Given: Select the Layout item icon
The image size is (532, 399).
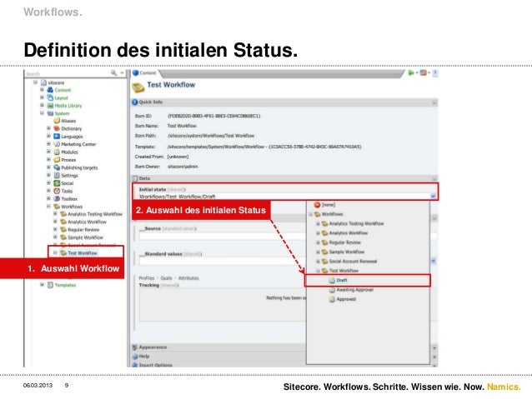Looking at the screenshot, I should [50, 97].
